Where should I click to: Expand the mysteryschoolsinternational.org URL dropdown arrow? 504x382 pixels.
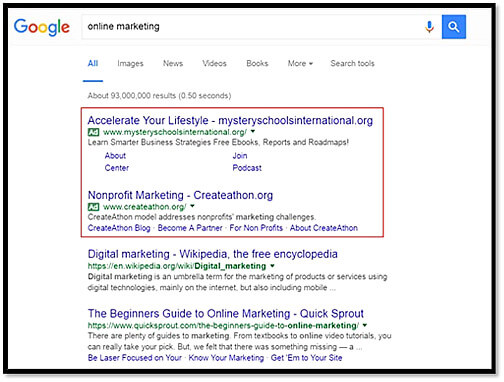tap(253, 132)
